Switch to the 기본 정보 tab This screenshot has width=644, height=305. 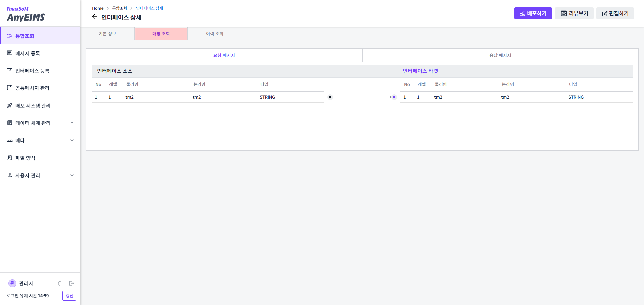pyautogui.click(x=107, y=34)
